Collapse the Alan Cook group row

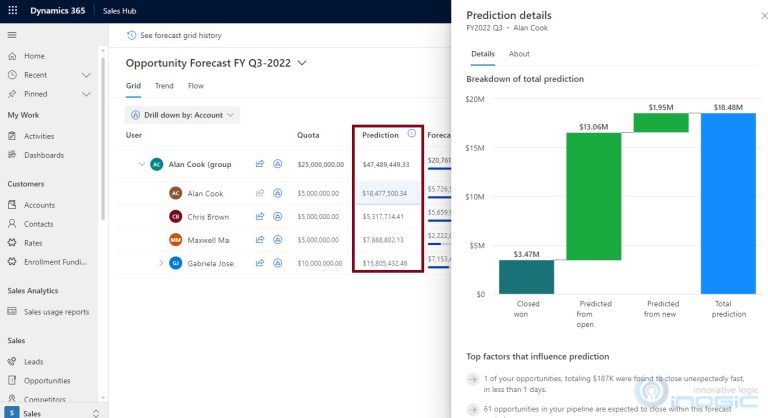[x=139, y=164]
